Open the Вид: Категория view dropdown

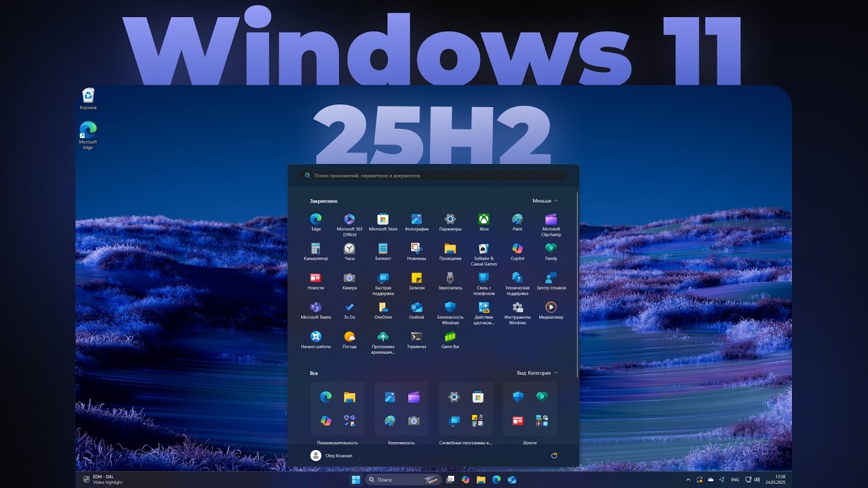click(x=537, y=373)
